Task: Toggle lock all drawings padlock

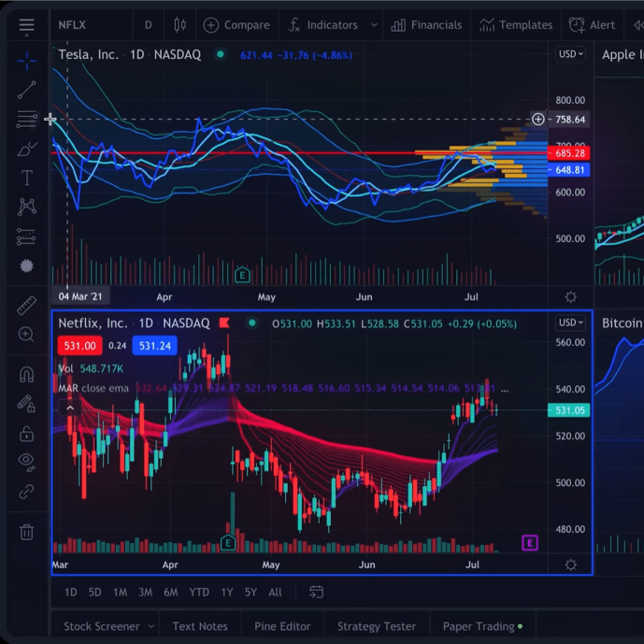Action: (27, 434)
